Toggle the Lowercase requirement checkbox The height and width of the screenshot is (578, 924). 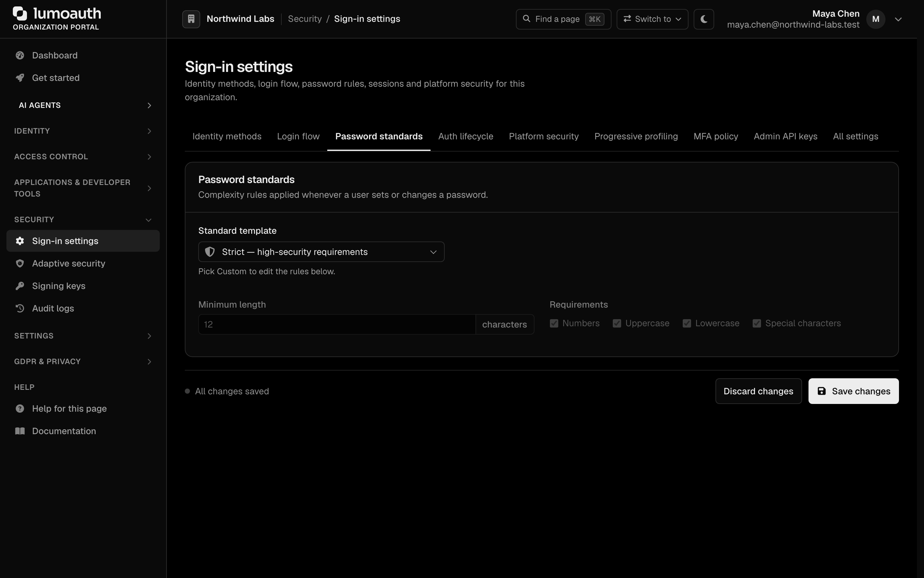coord(687,323)
